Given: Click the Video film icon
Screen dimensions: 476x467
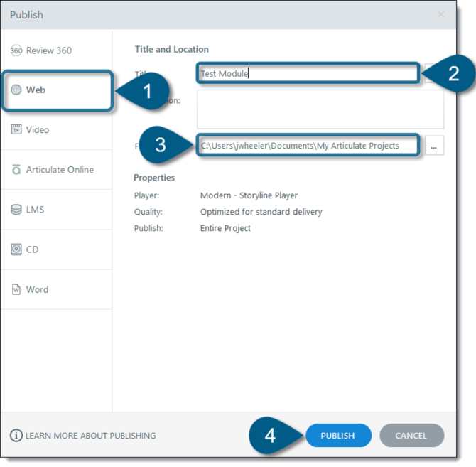Looking at the screenshot, I should pos(16,129).
